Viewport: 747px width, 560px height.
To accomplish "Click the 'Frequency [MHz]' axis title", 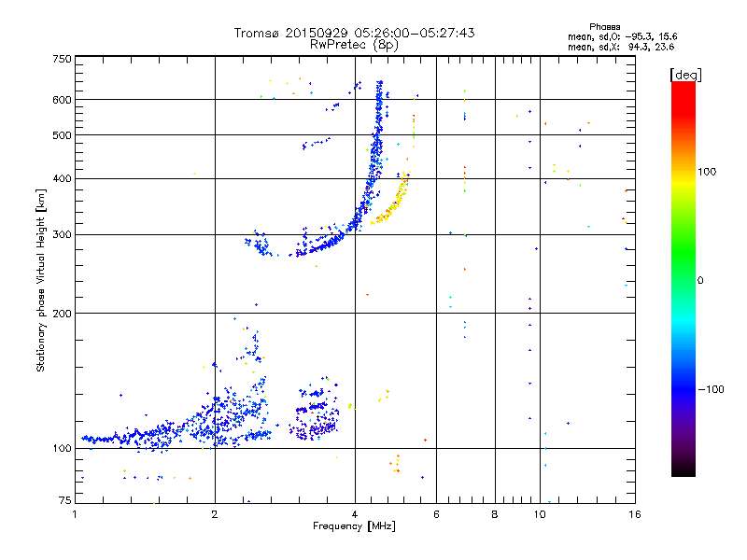I will coord(354,526).
